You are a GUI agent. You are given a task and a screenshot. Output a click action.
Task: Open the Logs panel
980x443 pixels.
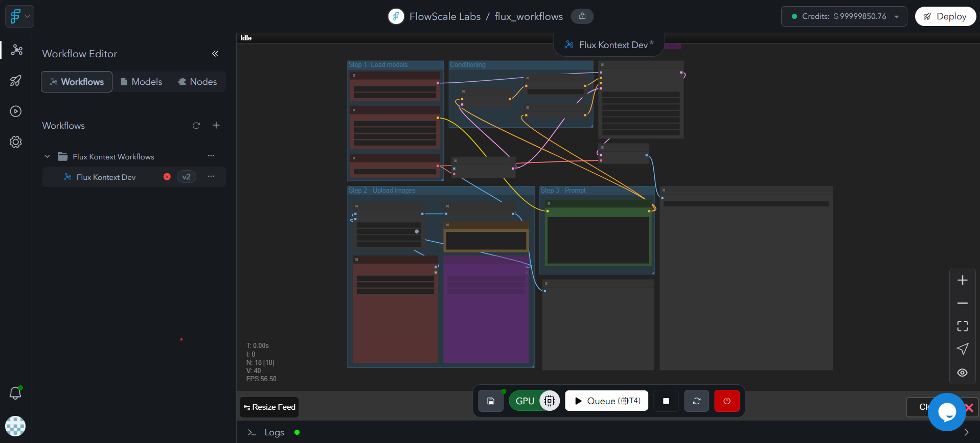274,432
